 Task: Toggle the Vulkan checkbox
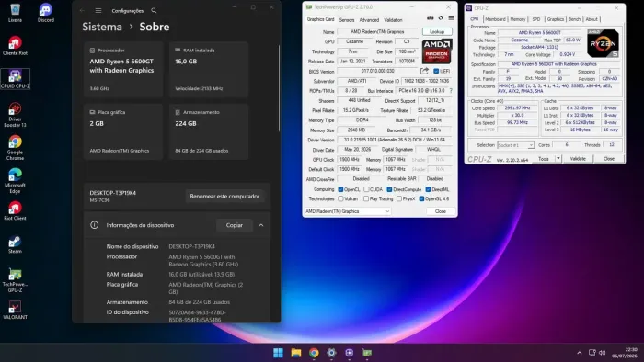340,198
